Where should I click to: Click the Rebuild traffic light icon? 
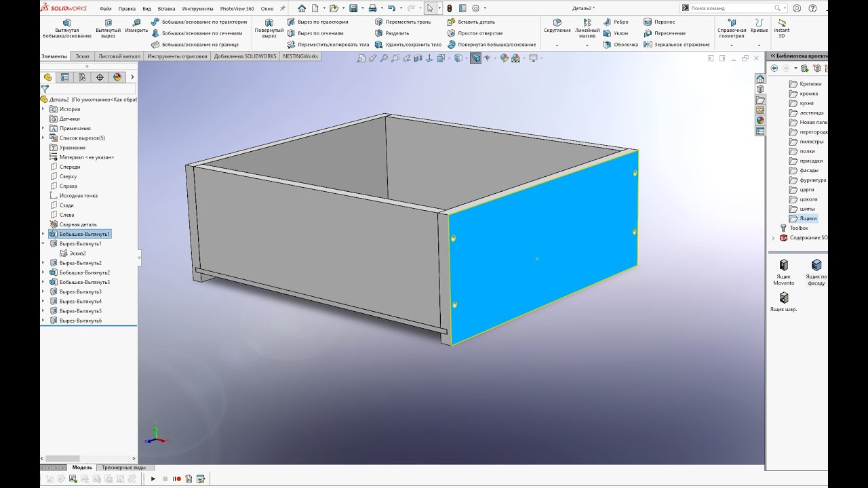coord(449,8)
